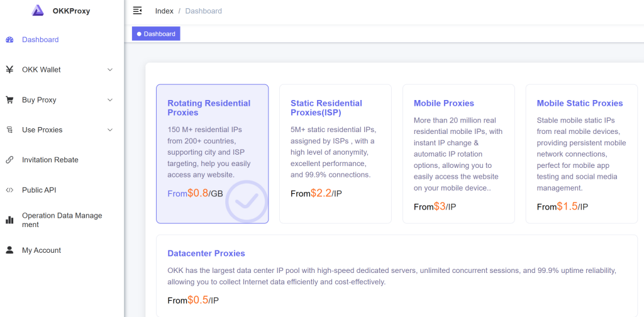
Task: Expand the Use Proxies submenu chevron
Action: point(110,130)
